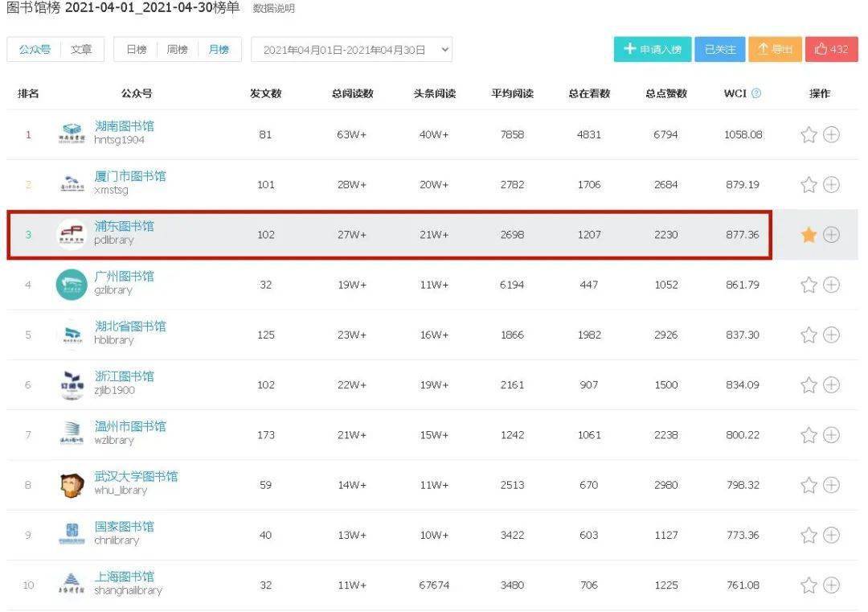Image resolution: width=868 pixels, height=612 pixels.
Task: Click the red like button showing 432
Action: (x=832, y=49)
